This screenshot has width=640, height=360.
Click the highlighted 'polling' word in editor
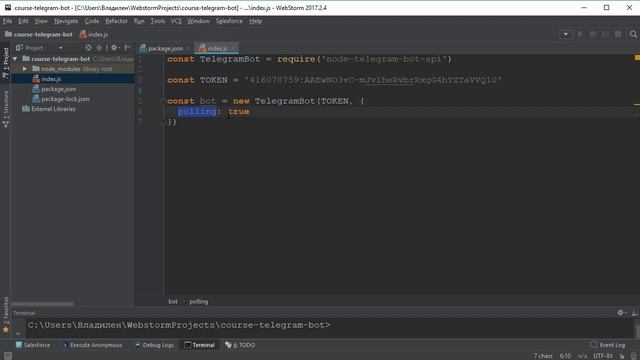point(197,111)
